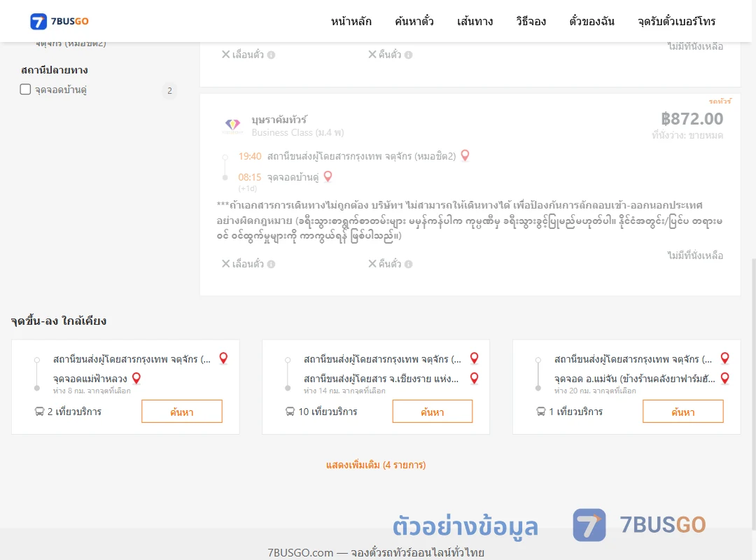Click X icon before คืนตั๋ว in top card
Image resolution: width=756 pixels, height=560 pixels.
(372, 55)
